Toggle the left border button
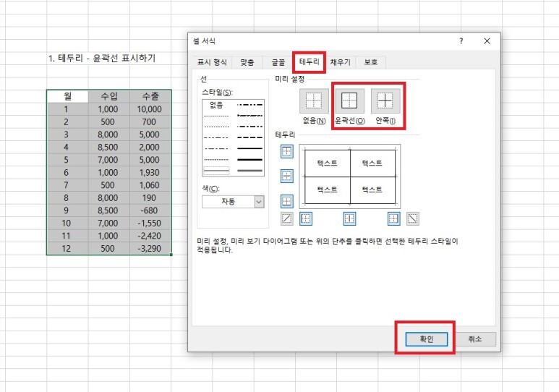Viewport: 559px width, 392px height. point(305,218)
